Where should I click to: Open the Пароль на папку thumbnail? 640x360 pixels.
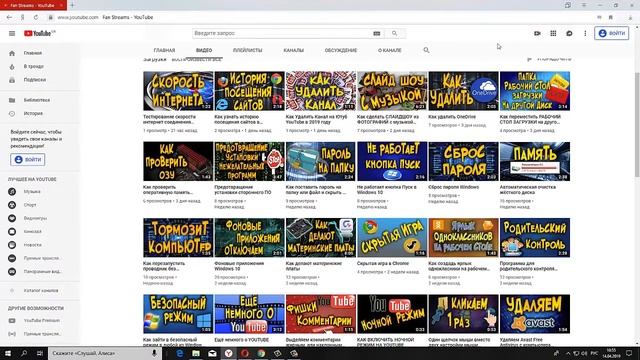coord(321,162)
